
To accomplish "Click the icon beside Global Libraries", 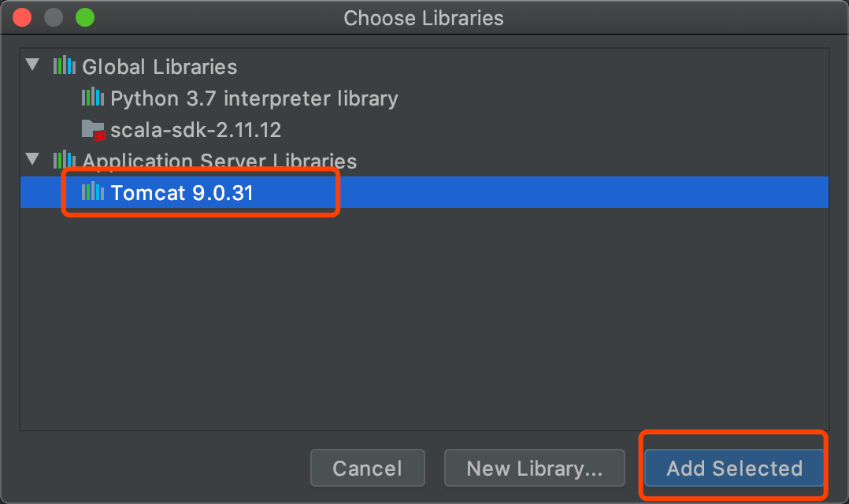I will (64, 66).
